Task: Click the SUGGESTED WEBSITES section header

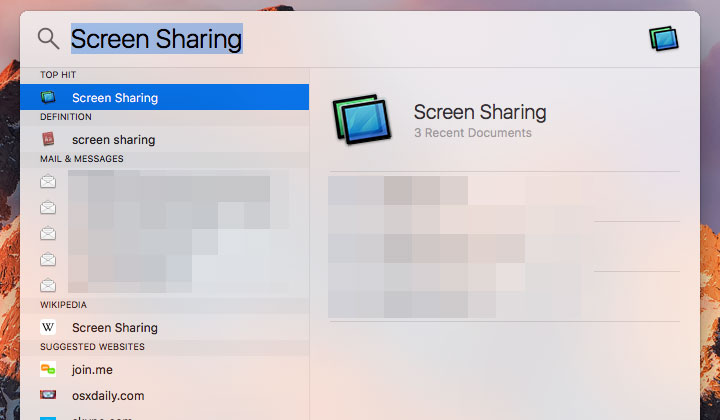Action: [92, 347]
